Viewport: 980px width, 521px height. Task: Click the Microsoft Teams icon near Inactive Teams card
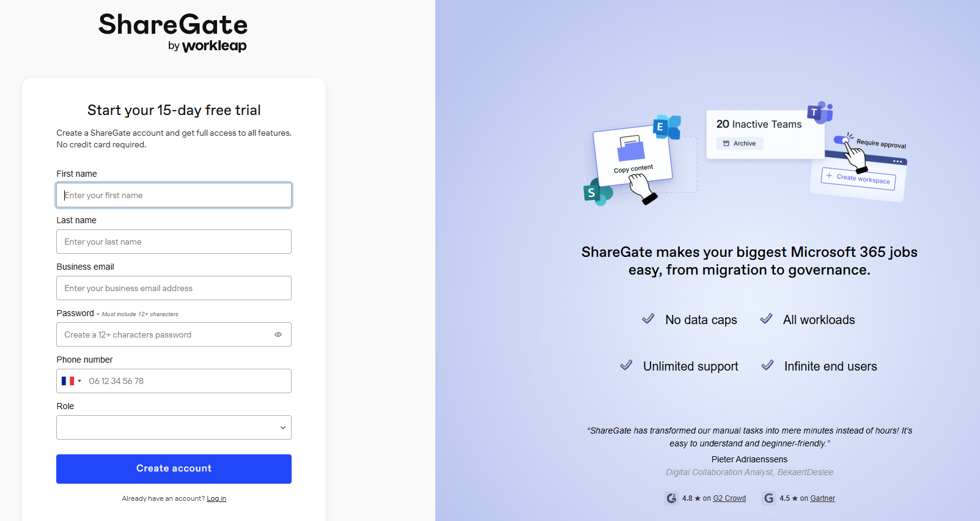point(819,111)
